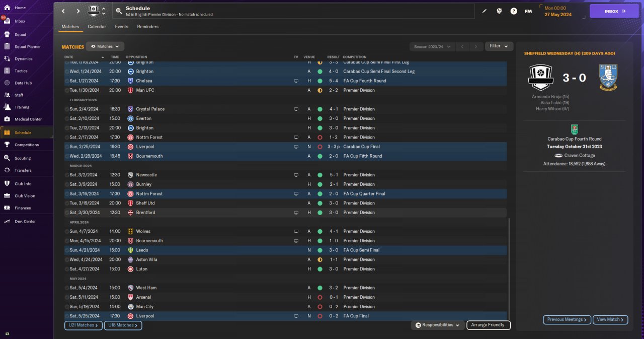Open the FM menu icon

[x=528, y=11]
